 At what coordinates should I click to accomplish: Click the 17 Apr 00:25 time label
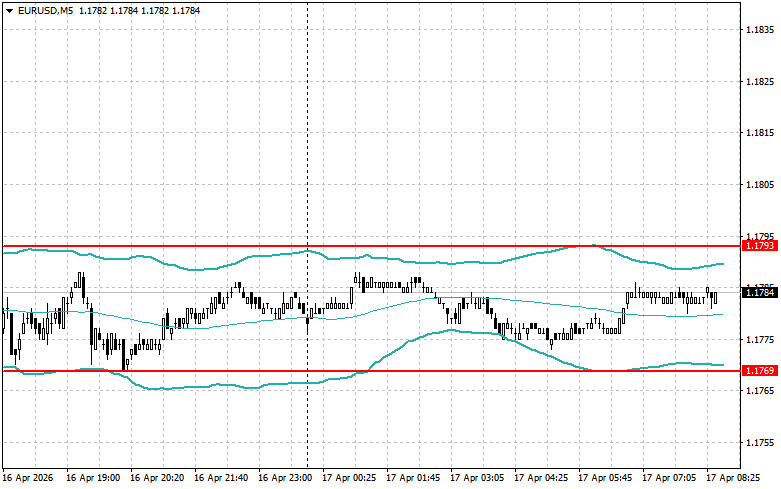click(349, 478)
